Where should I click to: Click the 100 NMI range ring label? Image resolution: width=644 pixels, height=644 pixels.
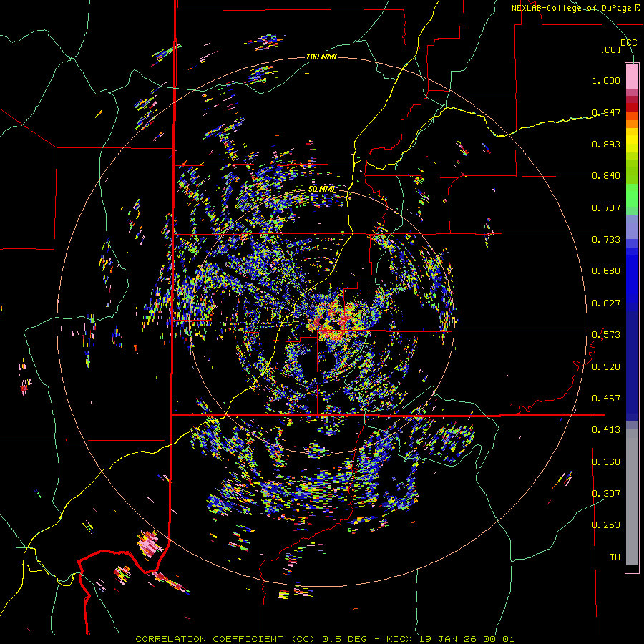click(321, 57)
